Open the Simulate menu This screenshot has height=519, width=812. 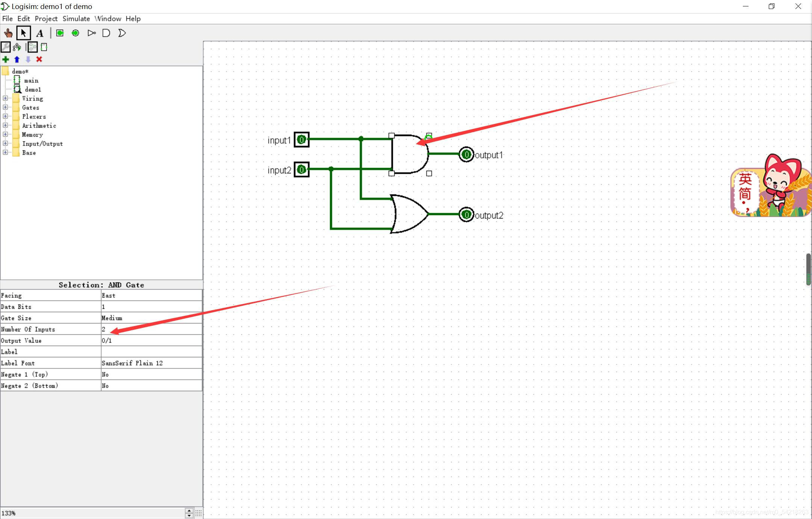(76, 18)
